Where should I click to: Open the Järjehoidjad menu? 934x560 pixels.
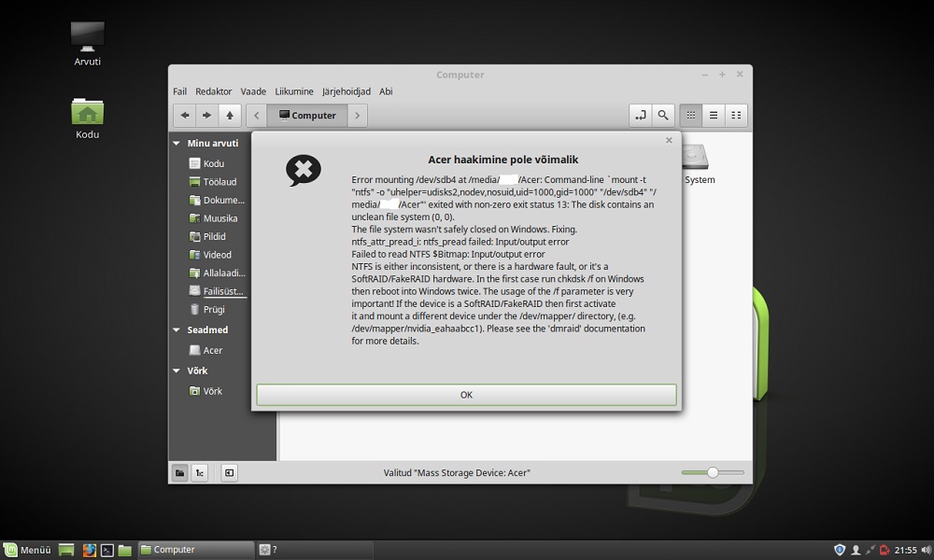[346, 91]
